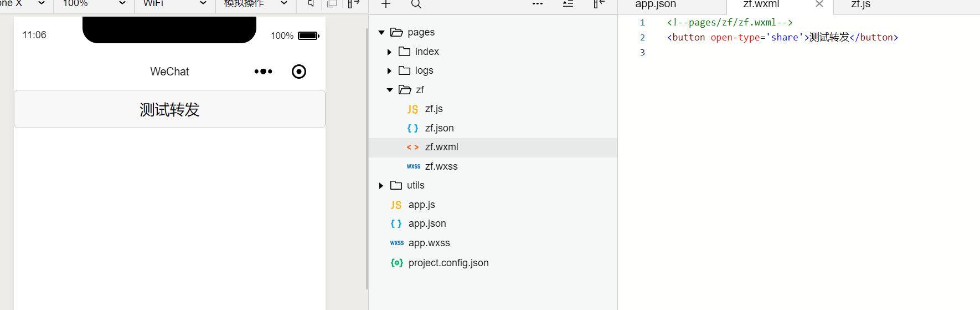Image resolution: width=980 pixels, height=310 pixels.
Task: Open the 模拟操作 dropdown
Action: [256, 3]
